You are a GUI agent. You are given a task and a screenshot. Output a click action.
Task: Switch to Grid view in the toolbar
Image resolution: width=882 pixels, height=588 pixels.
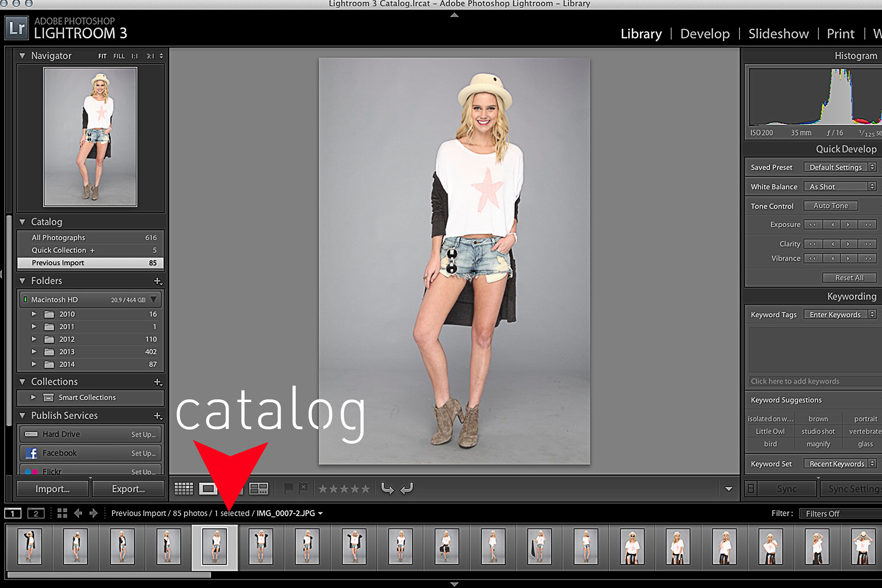183,489
